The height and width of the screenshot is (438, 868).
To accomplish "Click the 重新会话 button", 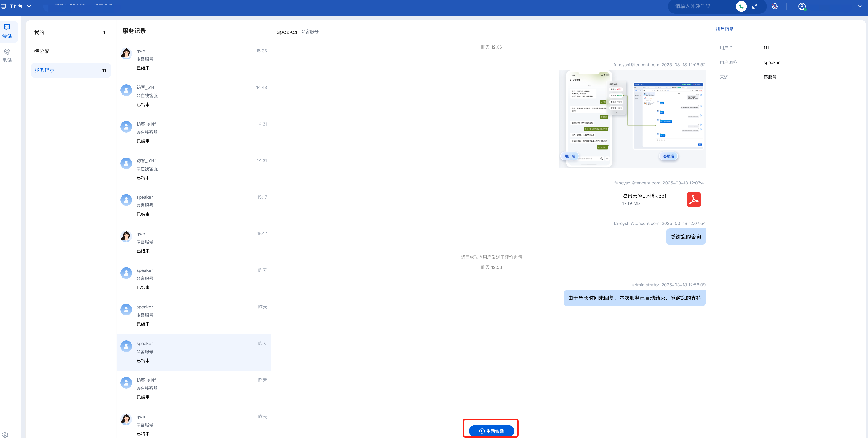I will pos(491,431).
